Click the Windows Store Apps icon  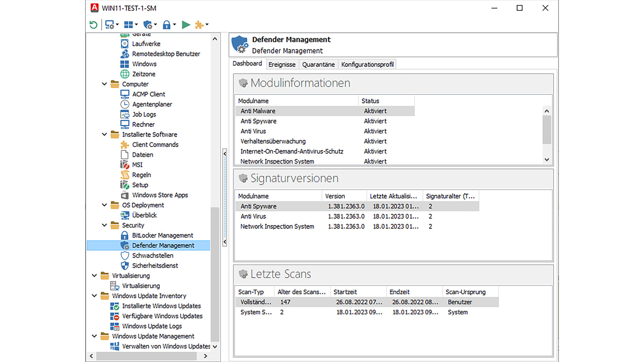coord(124,195)
